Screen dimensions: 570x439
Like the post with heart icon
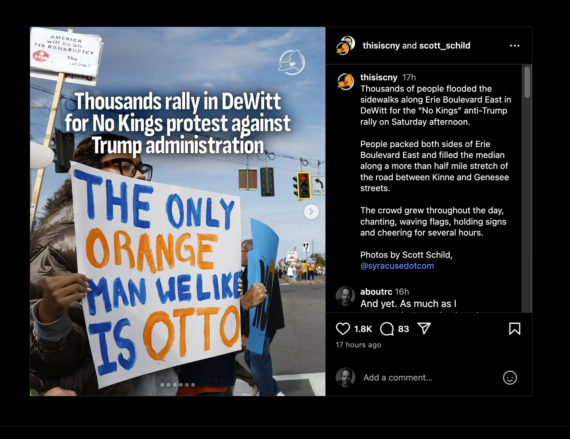coord(342,329)
